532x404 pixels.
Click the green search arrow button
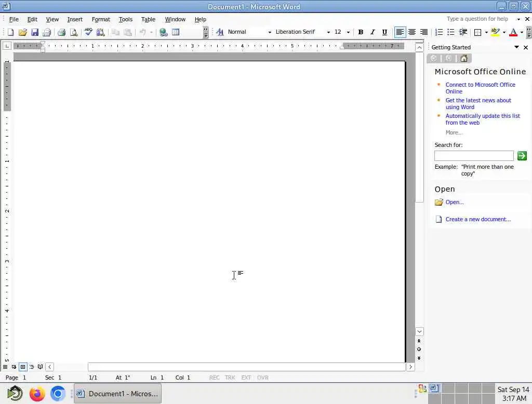pos(522,156)
